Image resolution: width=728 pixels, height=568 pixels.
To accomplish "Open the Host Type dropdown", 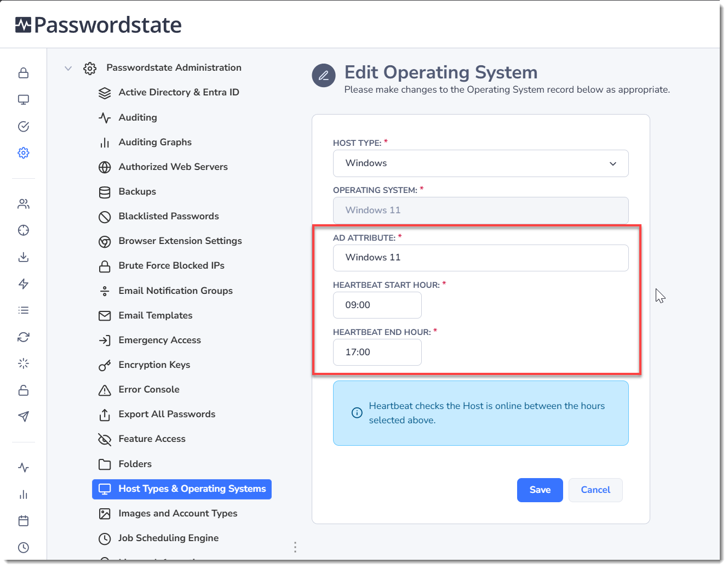I will point(481,163).
